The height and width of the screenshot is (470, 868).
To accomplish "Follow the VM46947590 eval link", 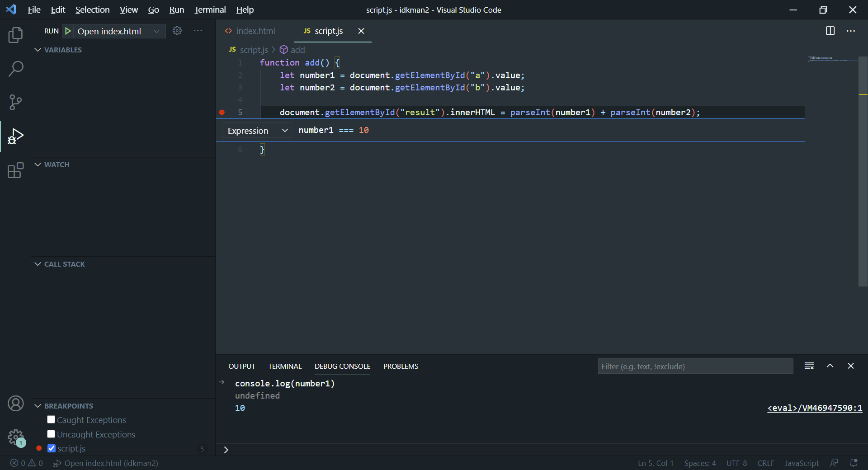I will [814, 407].
